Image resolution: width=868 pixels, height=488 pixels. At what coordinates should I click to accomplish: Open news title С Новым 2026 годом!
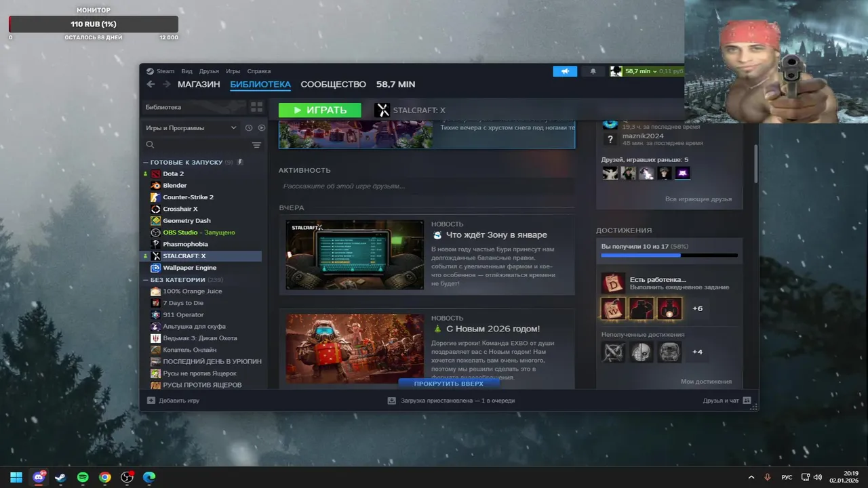coord(493,329)
